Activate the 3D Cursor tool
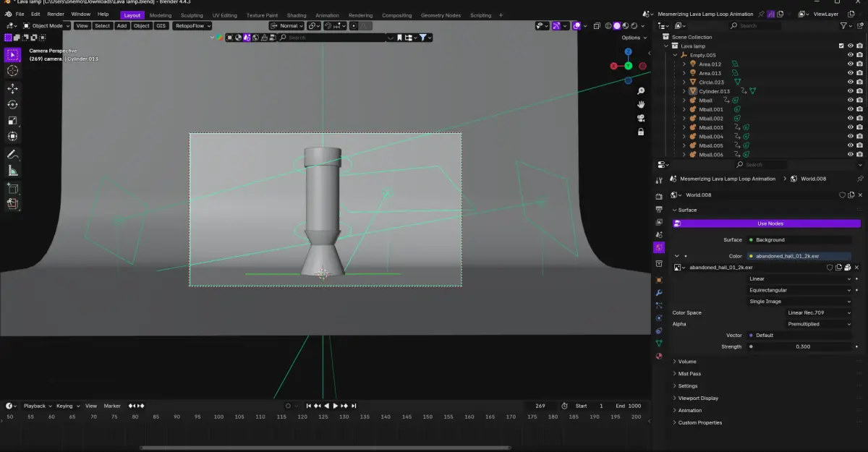 pyautogui.click(x=12, y=71)
